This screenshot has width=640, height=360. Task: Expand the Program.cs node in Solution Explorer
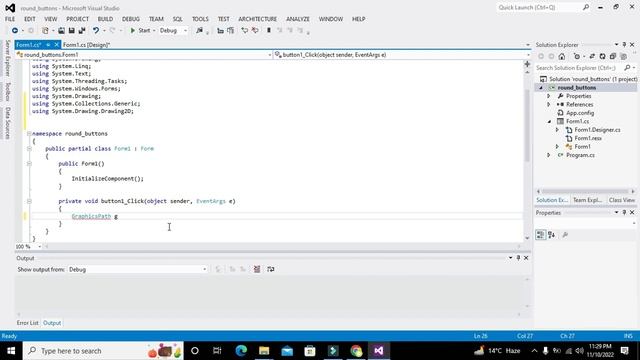click(x=549, y=155)
